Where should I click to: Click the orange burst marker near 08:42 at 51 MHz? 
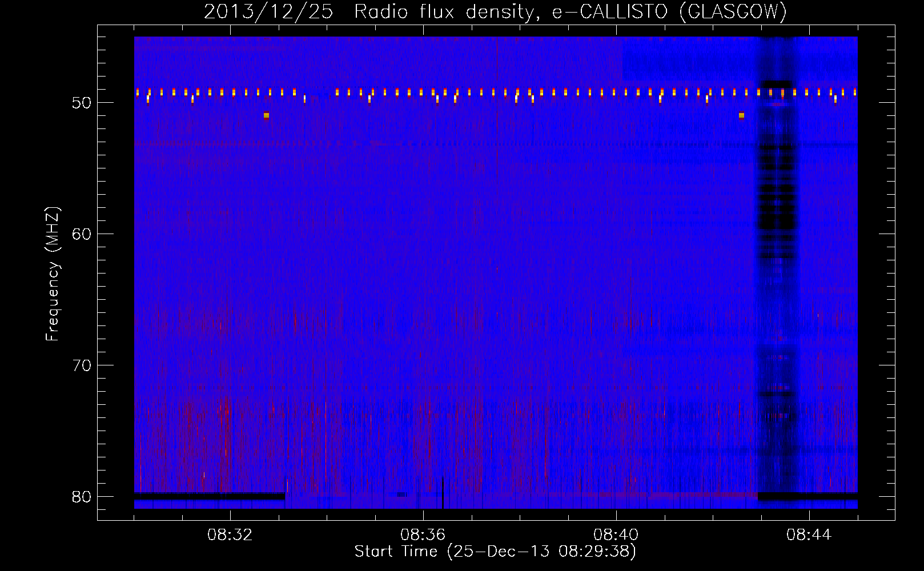tap(741, 115)
